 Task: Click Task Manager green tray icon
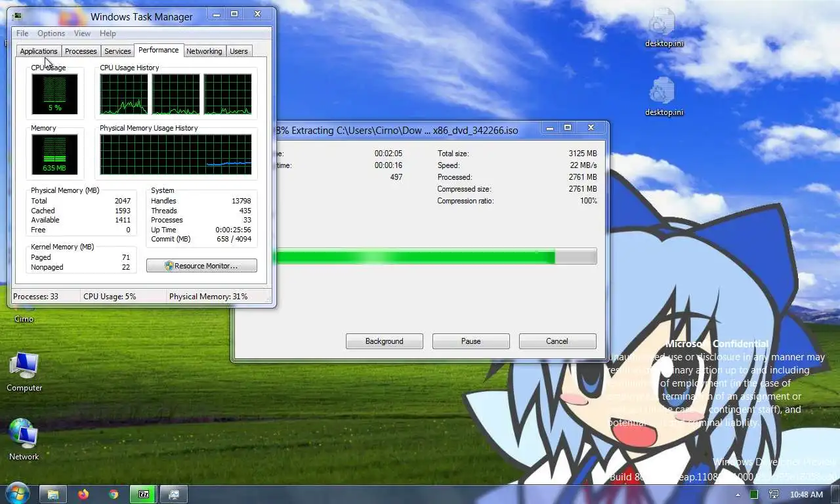point(754,495)
